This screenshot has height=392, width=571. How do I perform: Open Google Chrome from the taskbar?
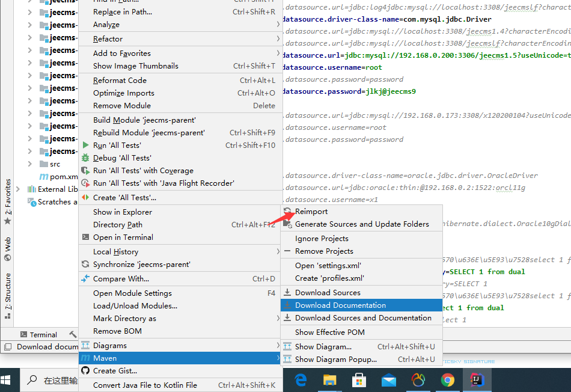447,380
